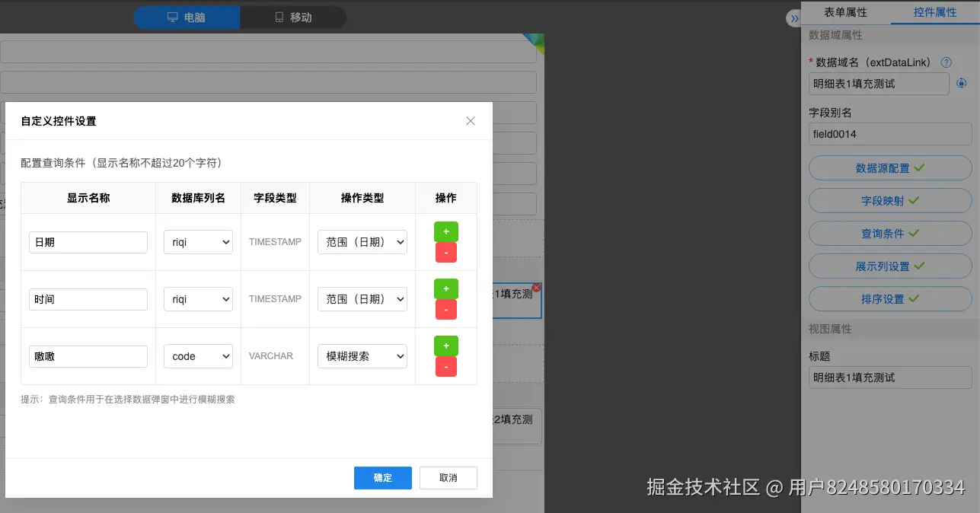980x513 pixels.
Task: Open 数据源配置 settings
Action: (890, 168)
